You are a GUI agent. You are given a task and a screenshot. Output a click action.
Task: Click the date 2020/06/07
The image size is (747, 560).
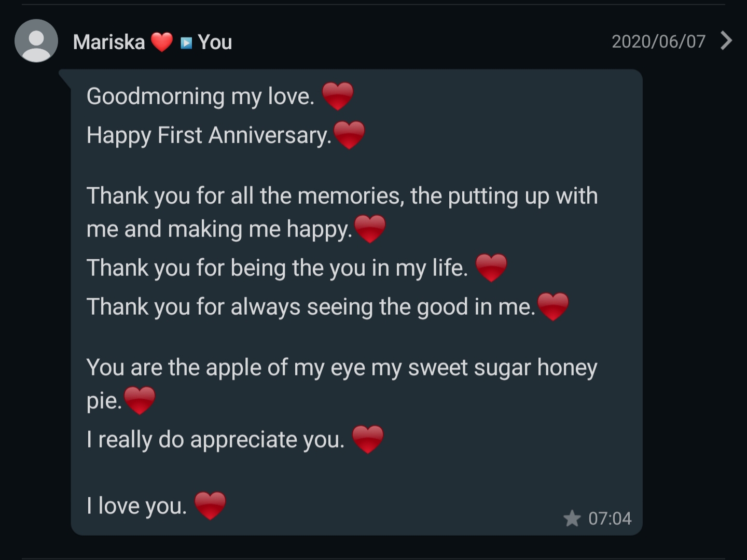pos(658,41)
